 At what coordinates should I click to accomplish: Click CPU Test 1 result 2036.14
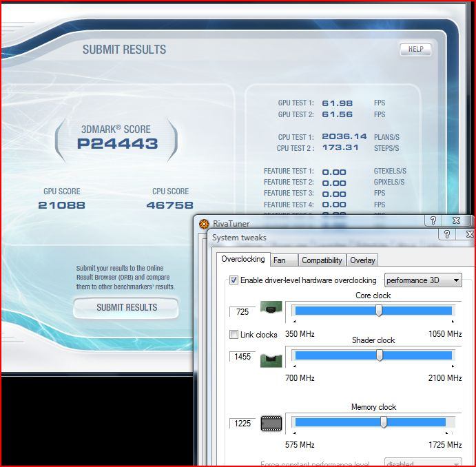[344, 136]
